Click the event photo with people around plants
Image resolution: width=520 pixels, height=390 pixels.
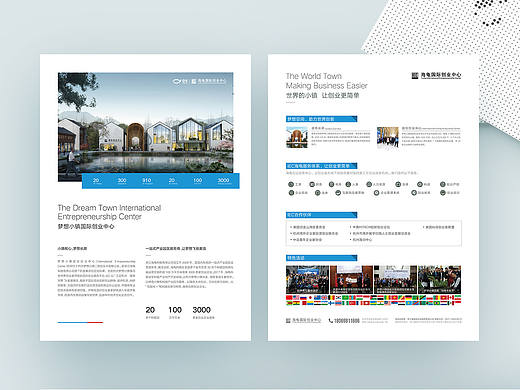click(x=439, y=280)
